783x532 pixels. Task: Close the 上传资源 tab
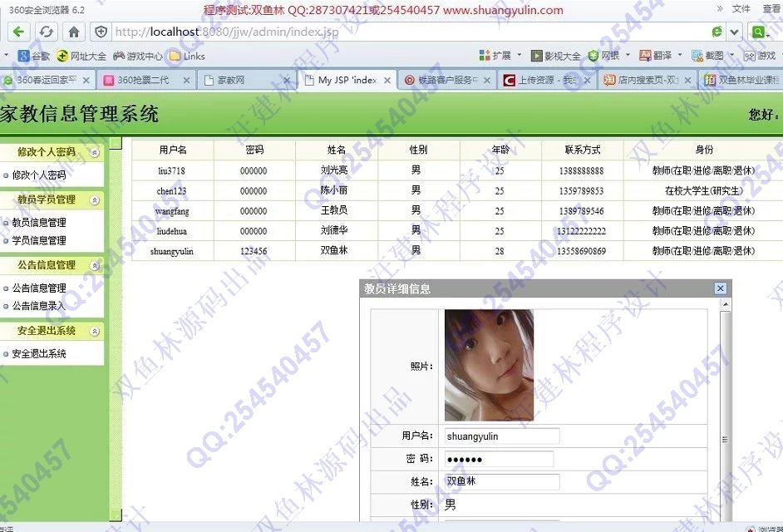588,81
